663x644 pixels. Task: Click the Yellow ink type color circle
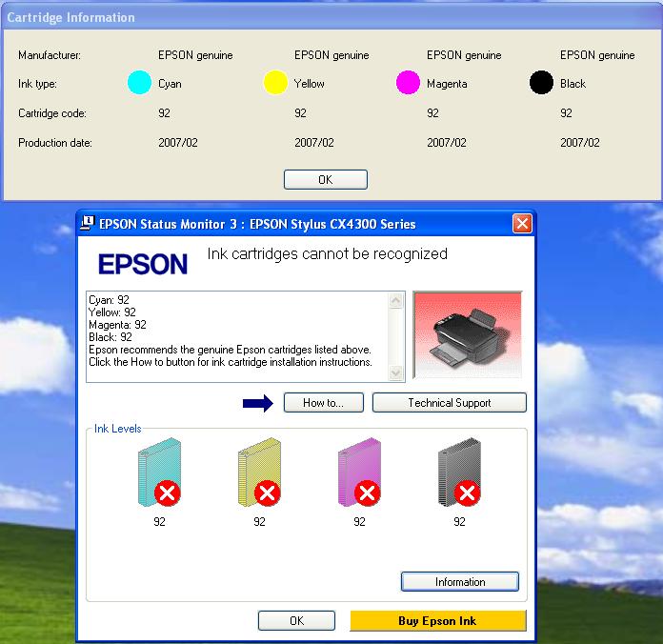[x=275, y=83]
